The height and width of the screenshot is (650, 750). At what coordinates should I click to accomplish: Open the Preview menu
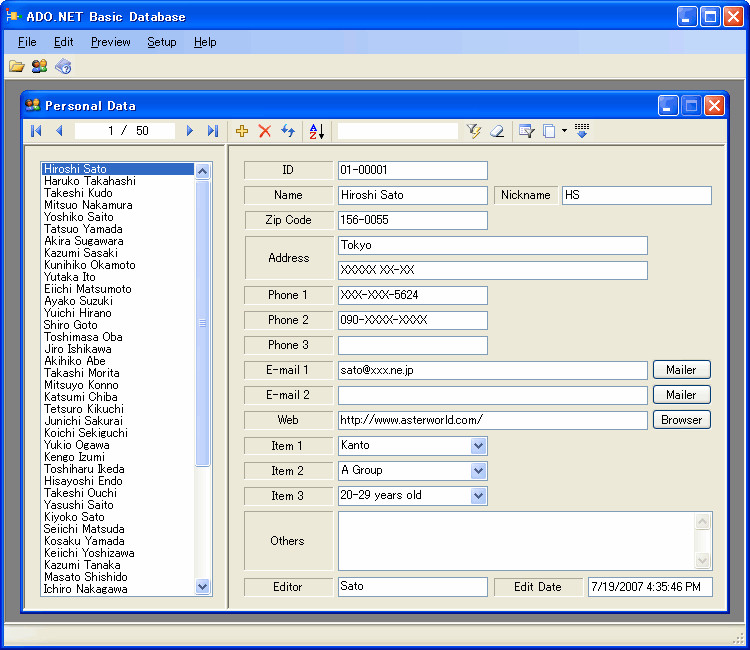[x=110, y=42]
